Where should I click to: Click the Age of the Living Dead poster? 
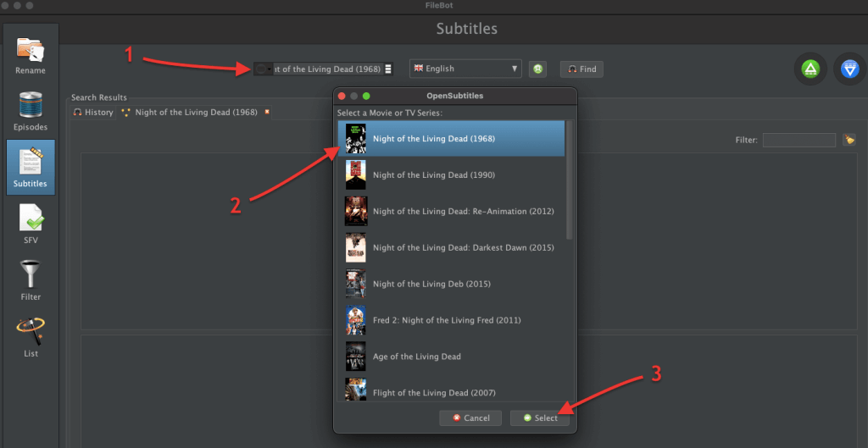(355, 357)
